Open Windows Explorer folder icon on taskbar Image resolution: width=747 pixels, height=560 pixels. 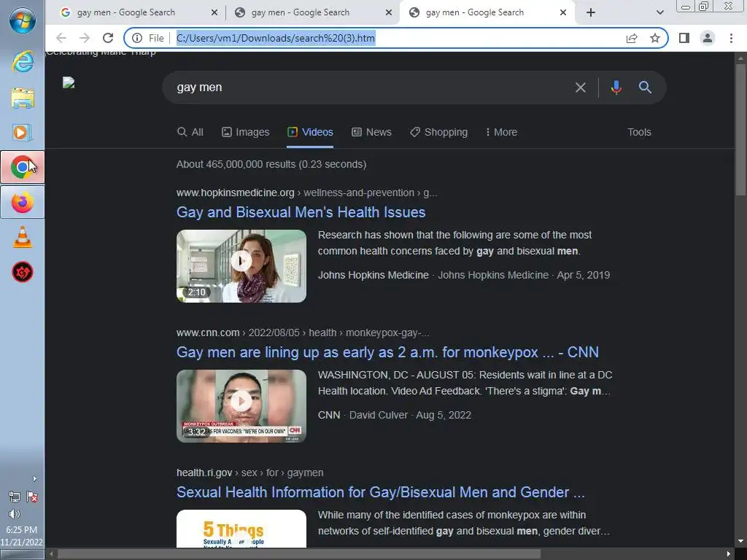[x=23, y=98]
